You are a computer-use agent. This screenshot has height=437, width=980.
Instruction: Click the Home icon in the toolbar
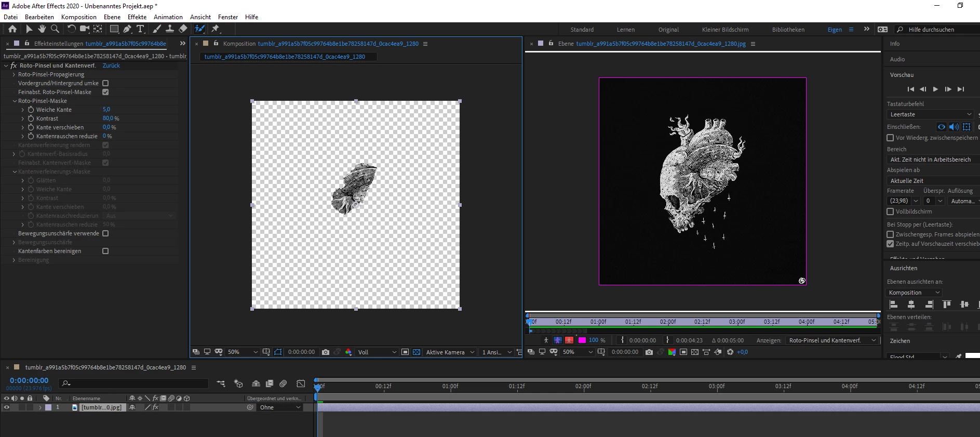coord(12,29)
